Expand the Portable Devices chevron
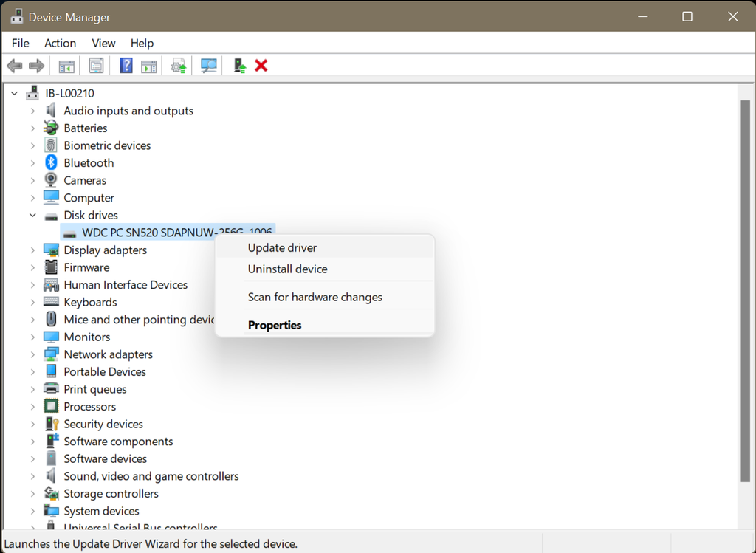756x553 pixels. pos(32,371)
